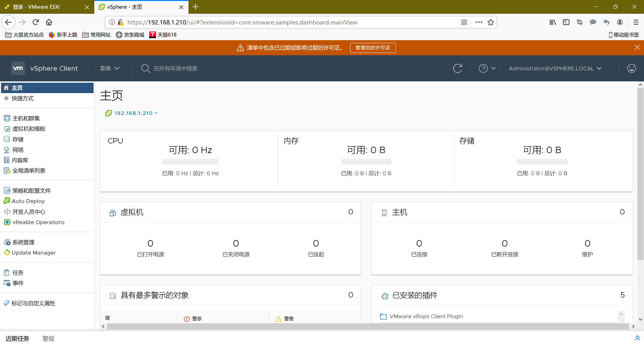Expand the Administrator@VSPHERE.LOCAL user menu

point(555,68)
